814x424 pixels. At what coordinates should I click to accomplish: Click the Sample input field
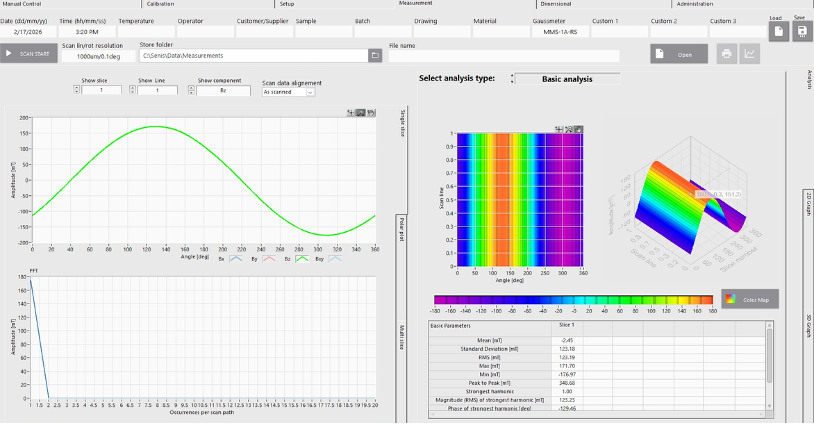(x=323, y=32)
